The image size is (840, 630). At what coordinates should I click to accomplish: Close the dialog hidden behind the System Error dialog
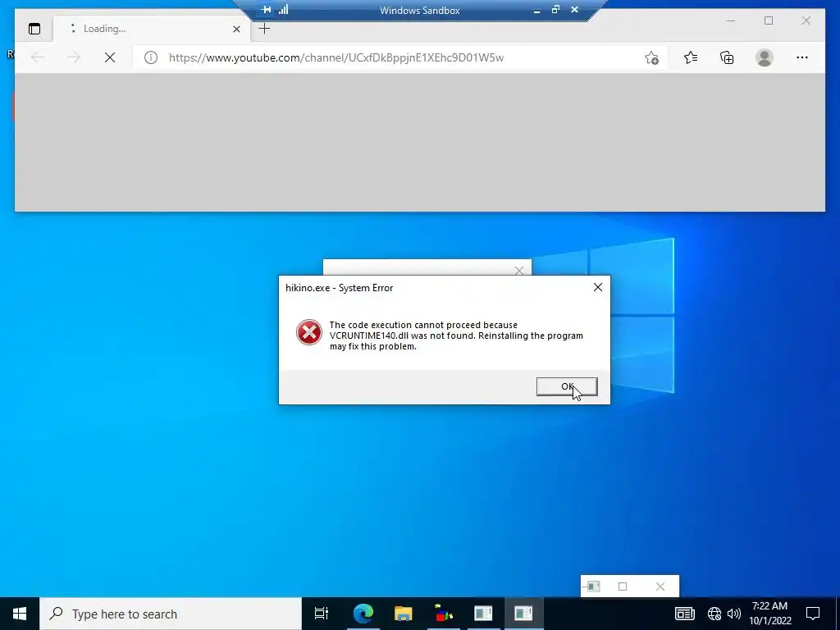pyautogui.click(x=518, y=271)
